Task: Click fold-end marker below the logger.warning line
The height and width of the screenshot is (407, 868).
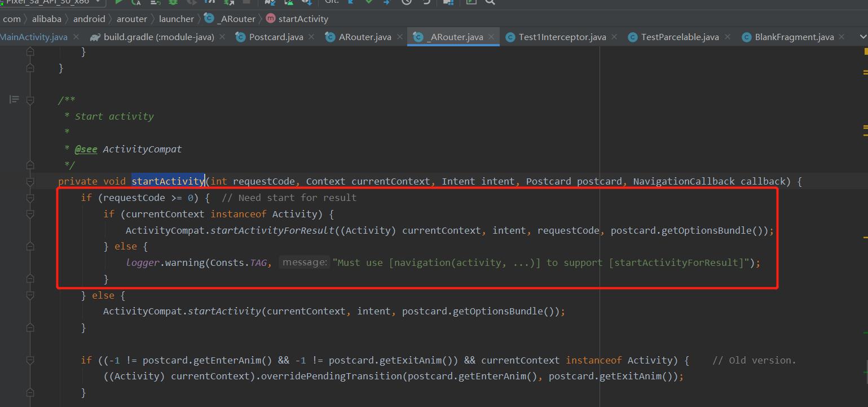Action: tap(30, 279)
